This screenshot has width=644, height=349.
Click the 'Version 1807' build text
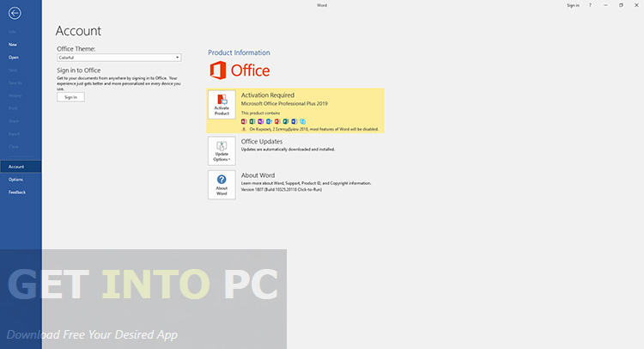point(282,189)
